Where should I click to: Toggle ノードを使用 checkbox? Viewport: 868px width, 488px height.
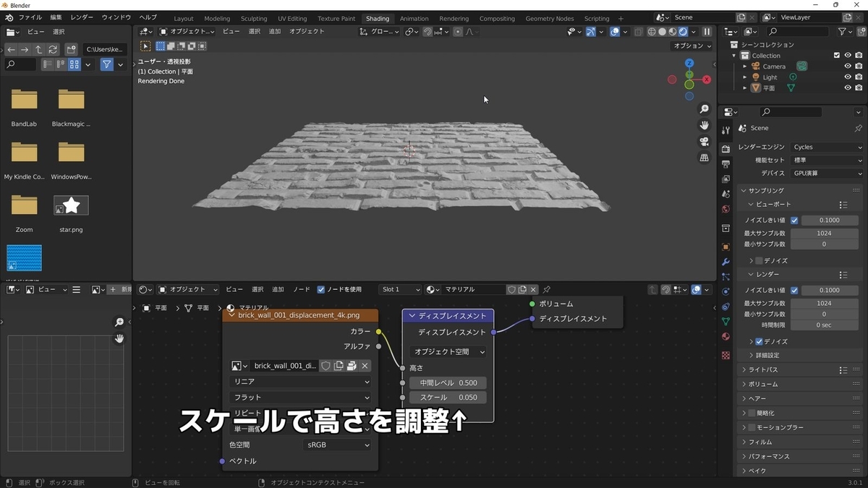click(321, 289)
